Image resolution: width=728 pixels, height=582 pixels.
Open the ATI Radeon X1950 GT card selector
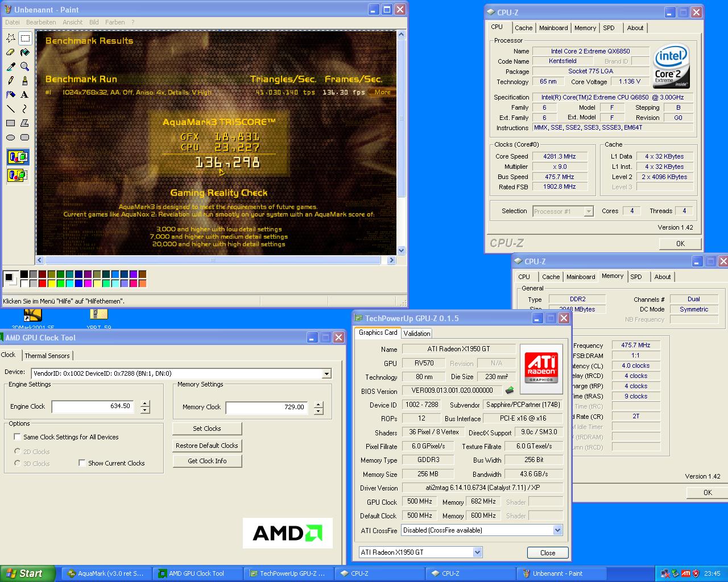[477, 552]
